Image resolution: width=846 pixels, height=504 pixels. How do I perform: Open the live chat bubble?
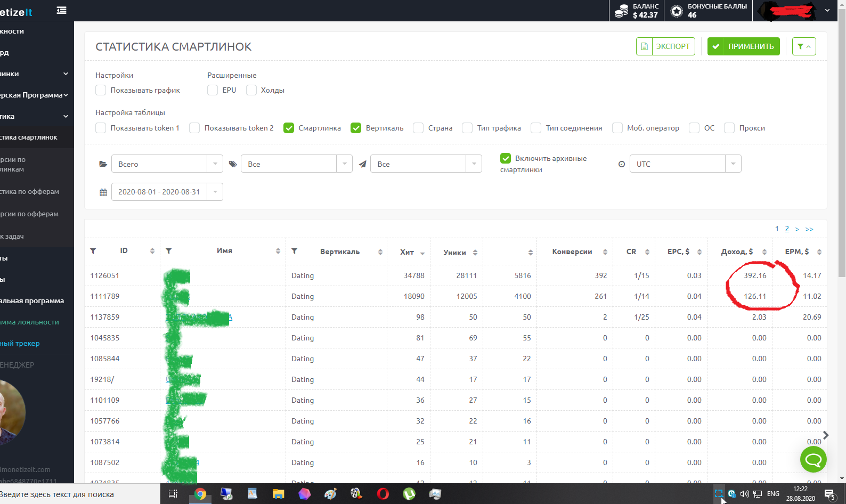(x=814, y=459)
